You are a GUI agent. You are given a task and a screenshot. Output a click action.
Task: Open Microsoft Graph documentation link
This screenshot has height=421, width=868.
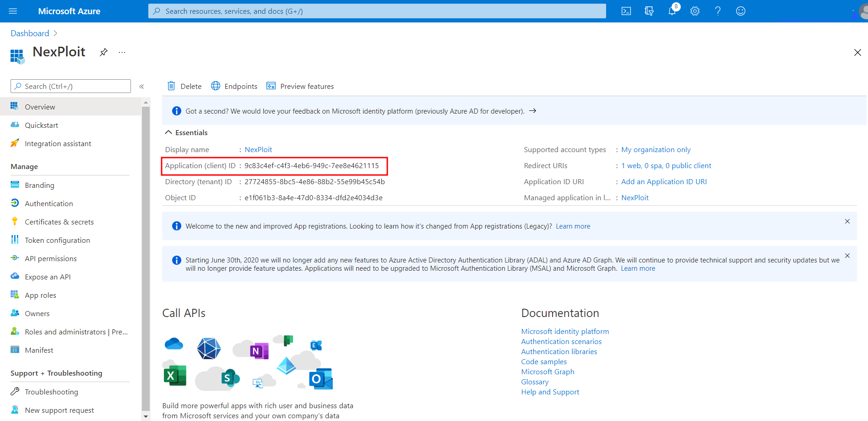[x=548, y=372]
